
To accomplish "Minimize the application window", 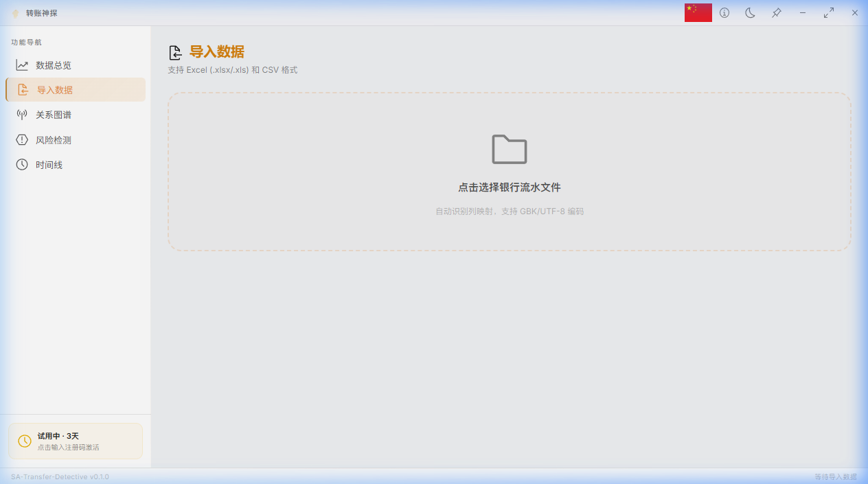I will click(803, 12).
